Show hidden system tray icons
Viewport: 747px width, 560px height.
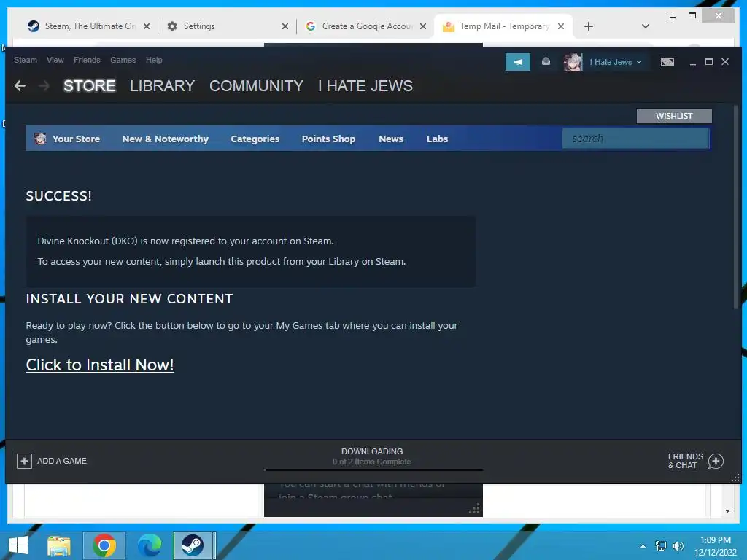click(643, 546)
